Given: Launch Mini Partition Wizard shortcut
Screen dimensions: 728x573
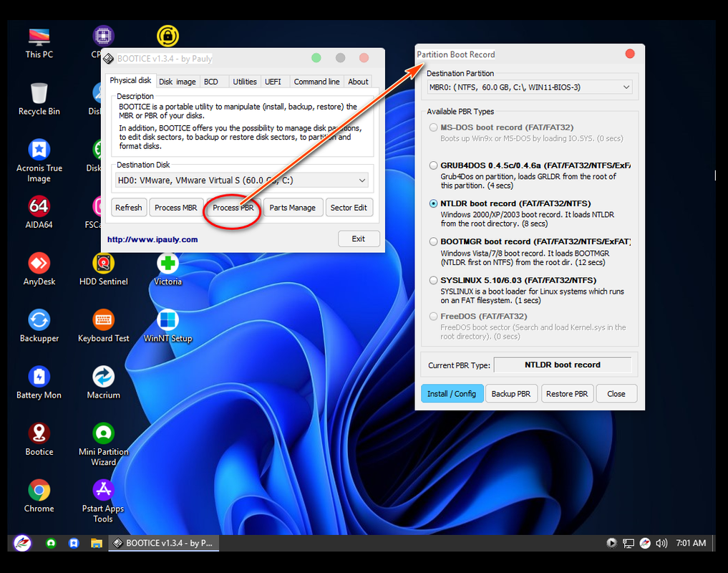Looking at the screenshot, I should (x=104, y=445).
